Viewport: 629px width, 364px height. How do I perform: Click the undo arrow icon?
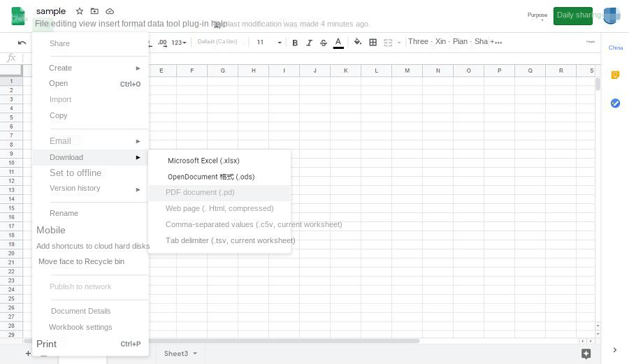click(x=22, y=43)
